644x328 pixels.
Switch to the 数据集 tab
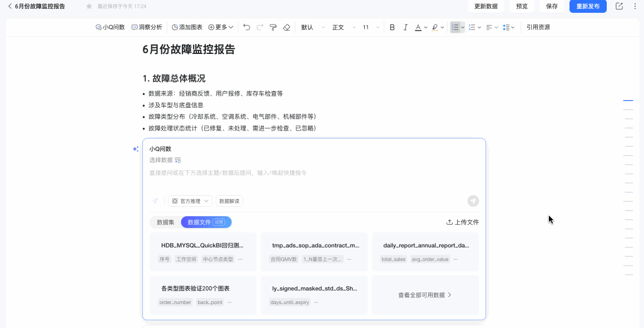(165, 222)
